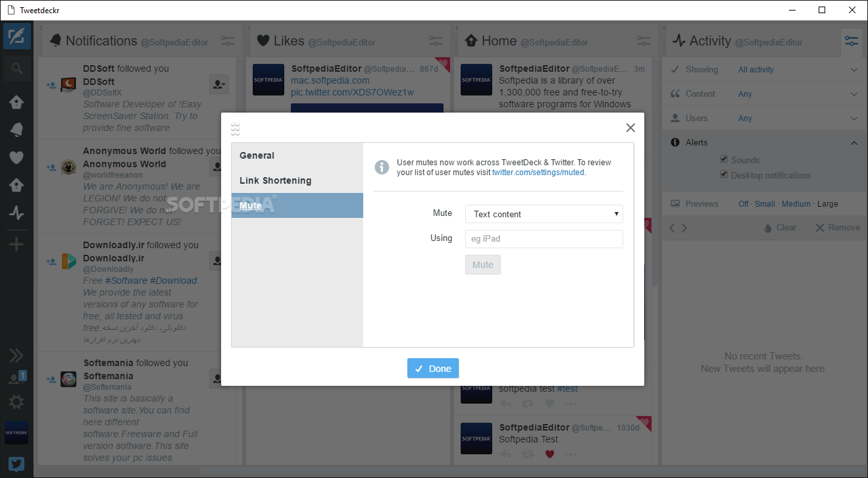868x478 pixels.
Task: Open mac.softpedia.com link in Likes
Action: (x=330, y=80)
